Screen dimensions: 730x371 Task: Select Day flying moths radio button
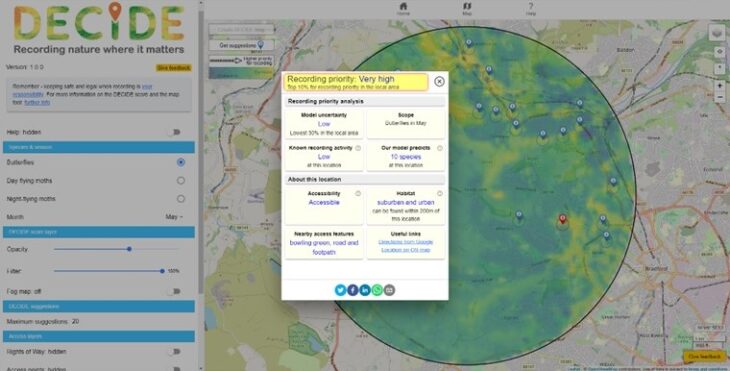click(x=181, y=181)
